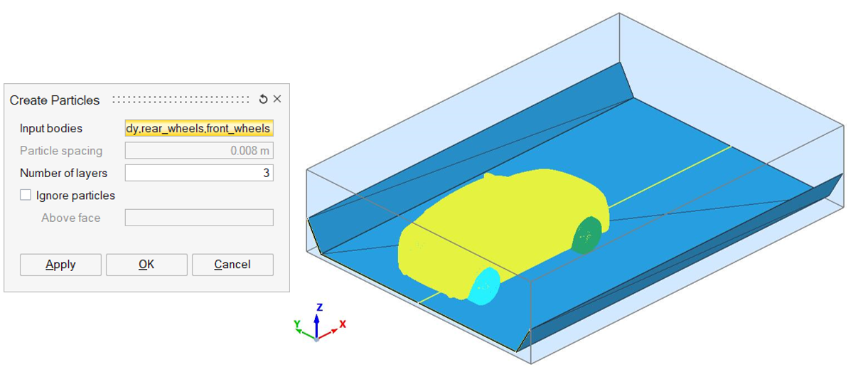Close the Create Particles dialog
Screen dimensions: 868x382
(277, 99)
